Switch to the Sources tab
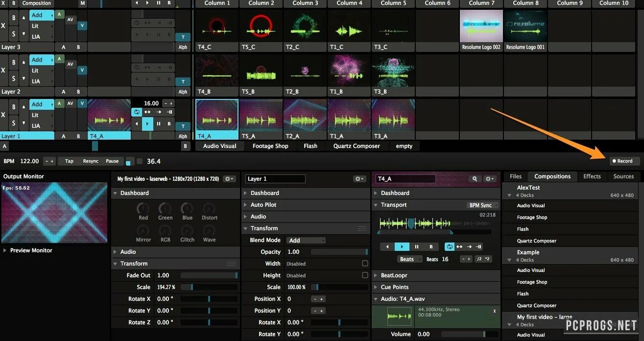Image resolution: width=644 pixels, height=341 pixels. 623,176
